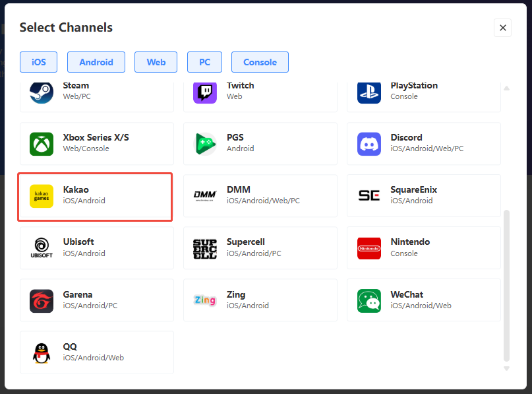Toggle the Web platform filter
The image size is (532, 394).
[156, 62]
